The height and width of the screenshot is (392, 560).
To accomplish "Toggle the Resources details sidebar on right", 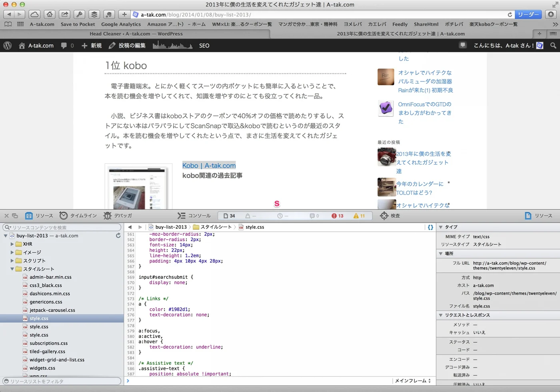I will pos(538,216).
